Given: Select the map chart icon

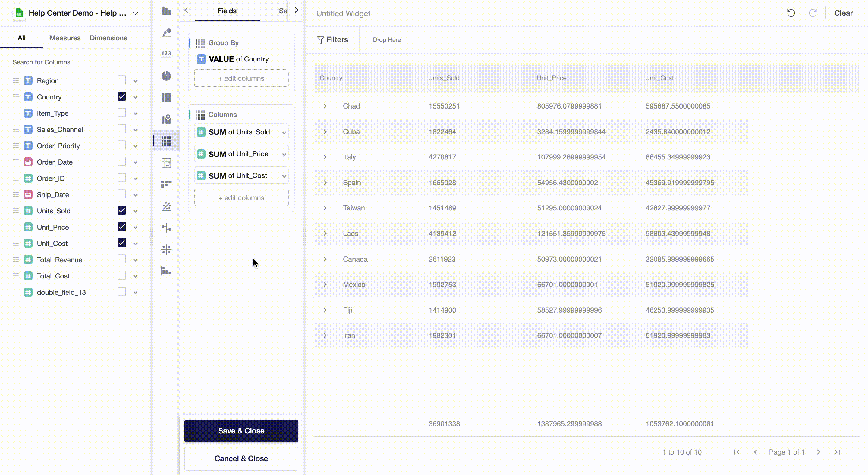Looking at the screenshot, I should pos(166,119).
